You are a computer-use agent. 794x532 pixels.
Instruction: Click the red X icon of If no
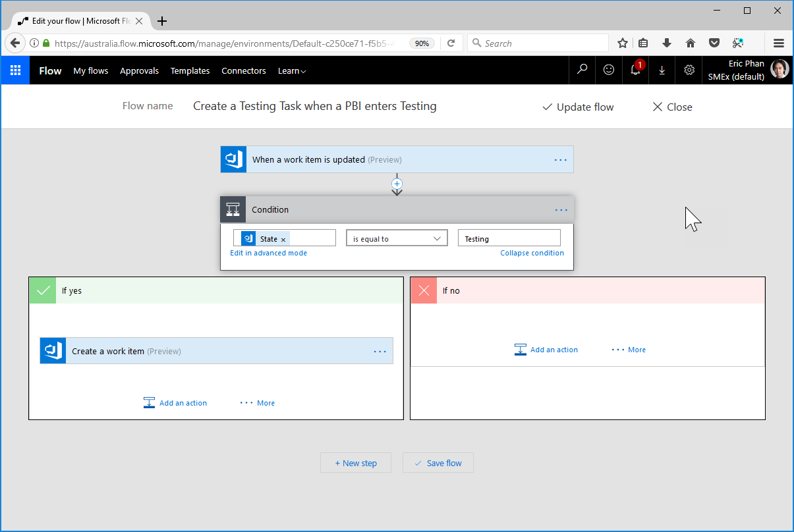point(424,290)
